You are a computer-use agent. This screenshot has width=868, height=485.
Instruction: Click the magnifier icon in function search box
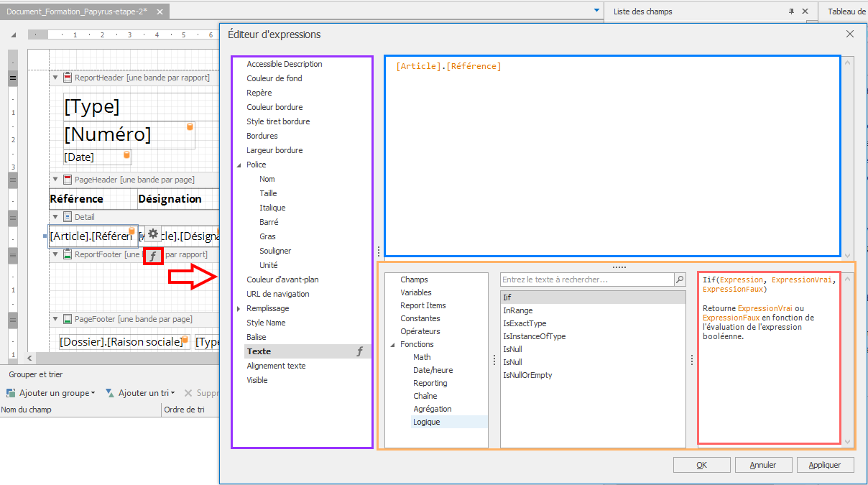tap(679, 280)
